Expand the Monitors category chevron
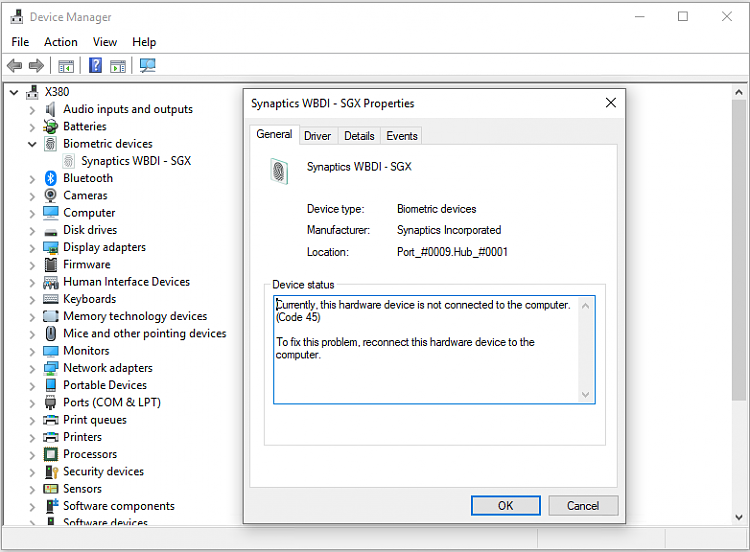Viewport: 750px width, 552px height. pyautogui.click(x=32, y=352)
